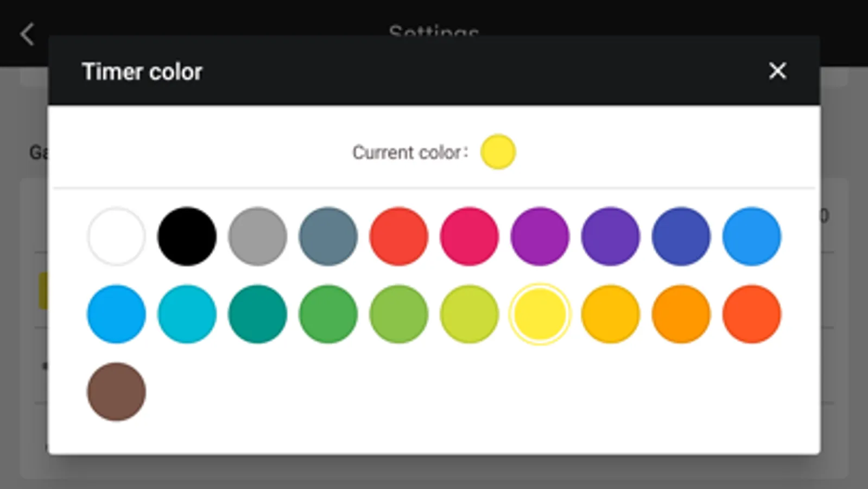868x489 pixels.
Task: Pick the red color swatch
Action: tap(398, 236)
